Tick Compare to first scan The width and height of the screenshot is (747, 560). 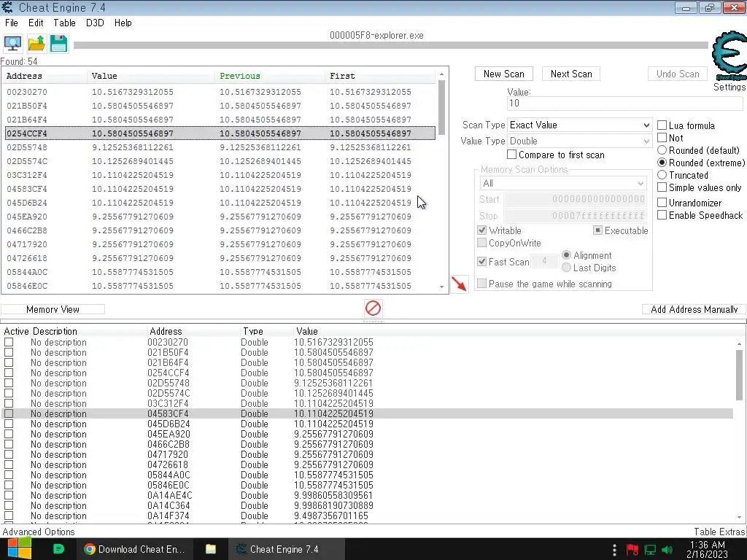pos(511,155)
